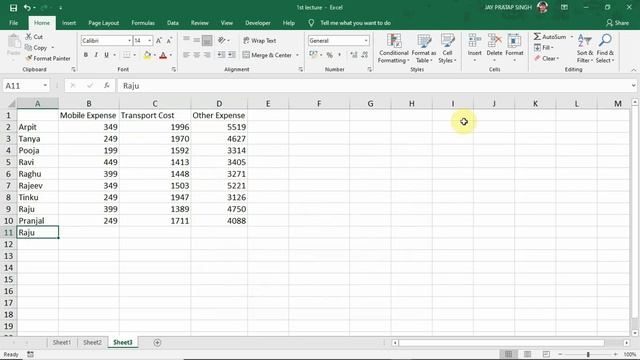Viewport: 640px width, 360px height.
Task: Open the font name Calibri dropdown
Action: 129,40
